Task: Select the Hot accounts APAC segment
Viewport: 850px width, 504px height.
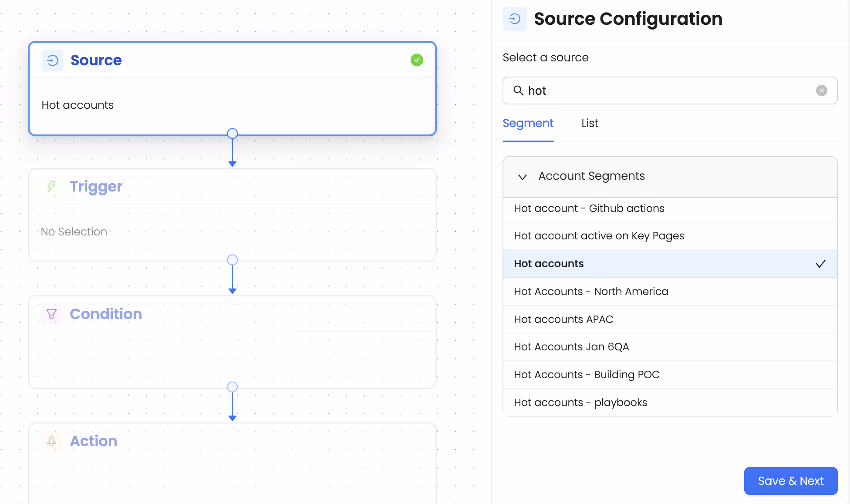Action: pyautogui.click(x=563, y=319)
